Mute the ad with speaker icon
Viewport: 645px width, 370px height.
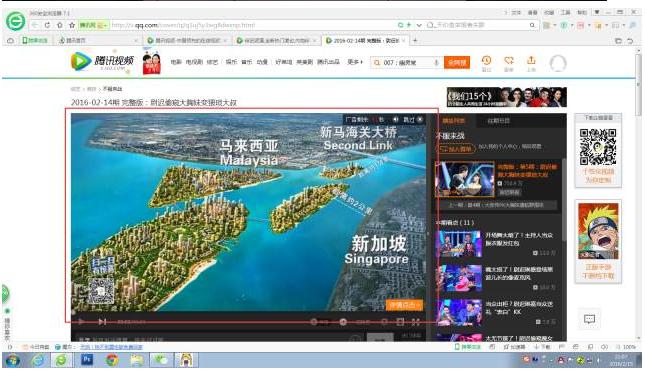pos(395,119)
